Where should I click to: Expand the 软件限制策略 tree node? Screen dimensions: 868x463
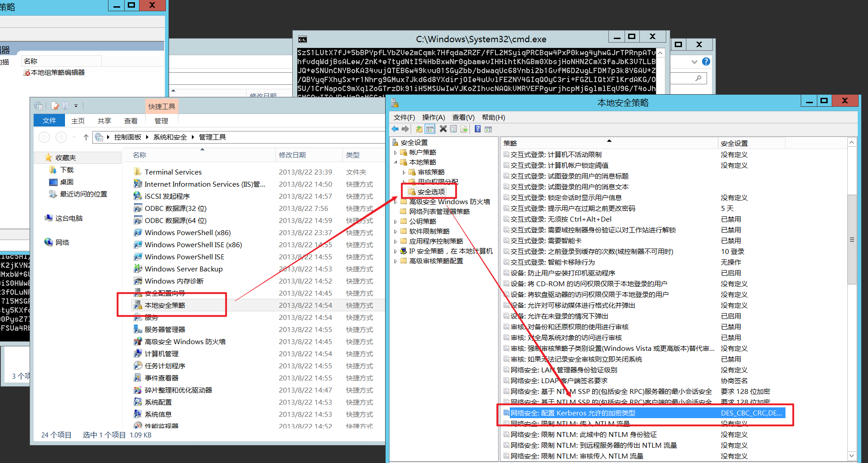pyautogui.click(x=395, y=231)
